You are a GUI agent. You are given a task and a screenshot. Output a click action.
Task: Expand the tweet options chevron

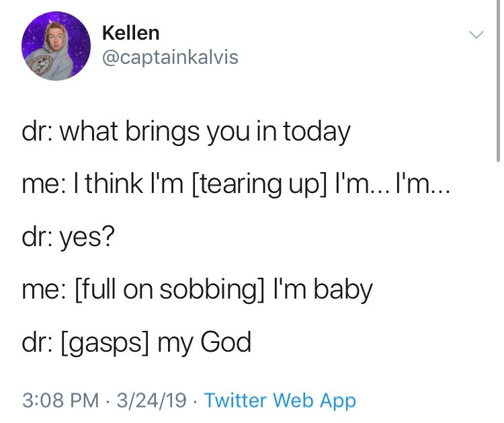click(476, 34)
